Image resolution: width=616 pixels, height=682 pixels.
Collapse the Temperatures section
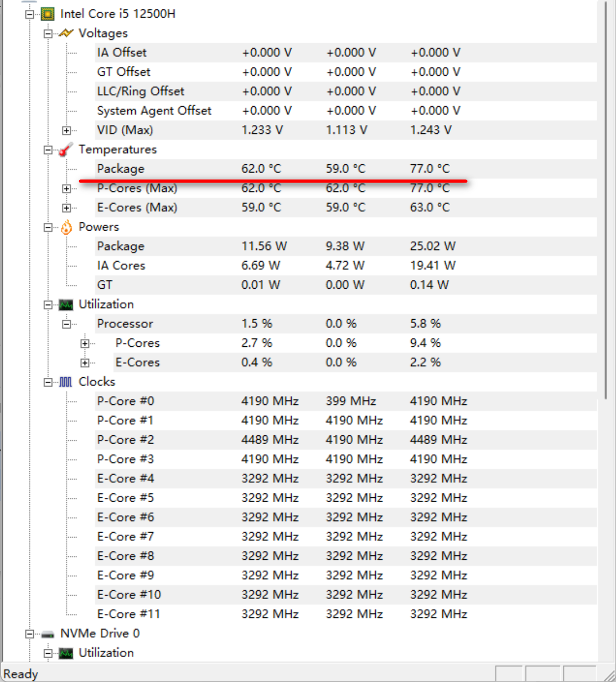[48, 150]
